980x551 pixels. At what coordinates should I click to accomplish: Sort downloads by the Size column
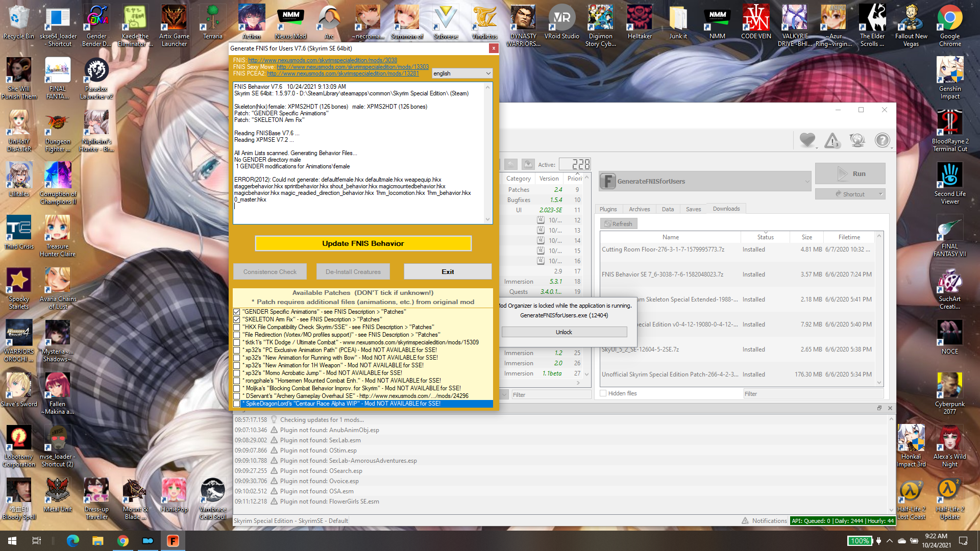(807, 237)
